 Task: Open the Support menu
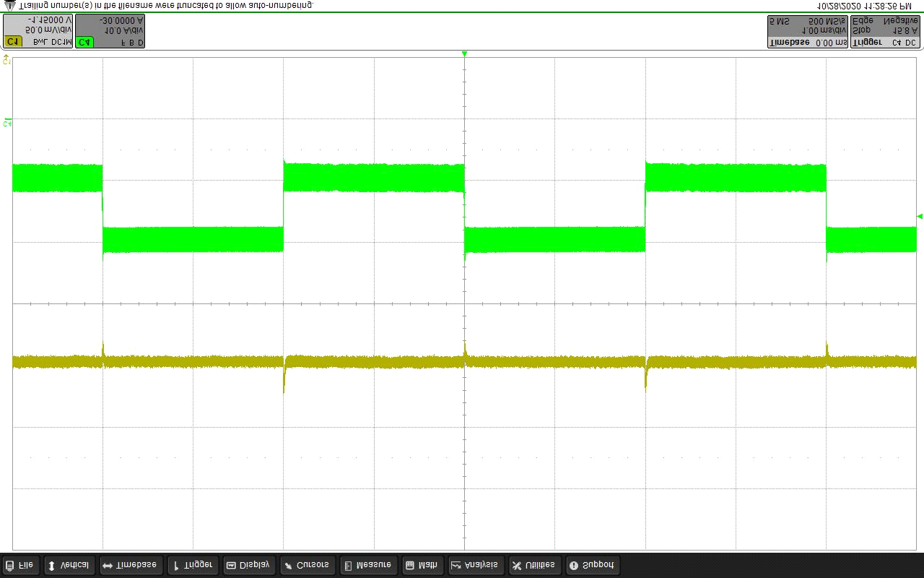[592, 565]
